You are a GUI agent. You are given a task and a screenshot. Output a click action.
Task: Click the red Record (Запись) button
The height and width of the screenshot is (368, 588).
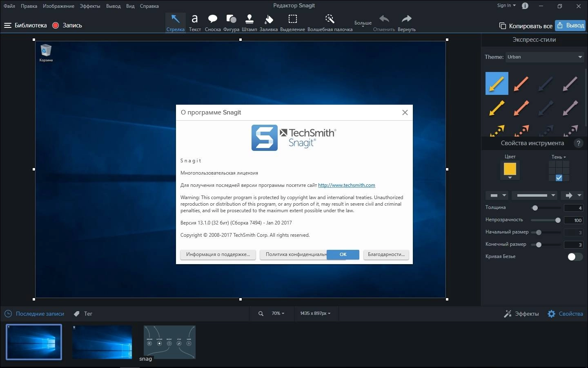[x=56, y=25]
